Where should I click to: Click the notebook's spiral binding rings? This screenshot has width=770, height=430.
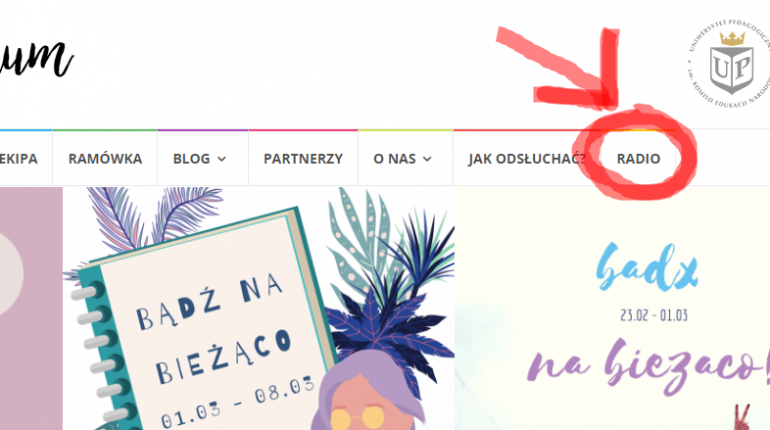pos(96,353)
